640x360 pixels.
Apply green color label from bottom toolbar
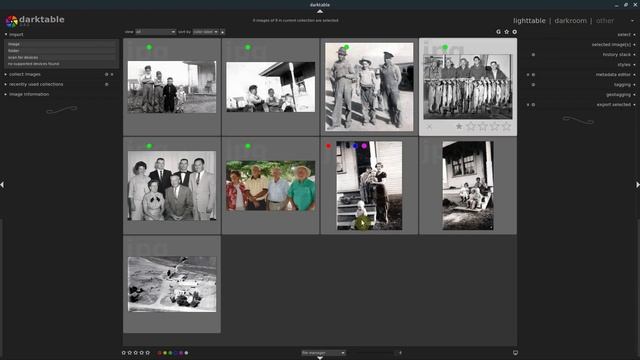170,353
